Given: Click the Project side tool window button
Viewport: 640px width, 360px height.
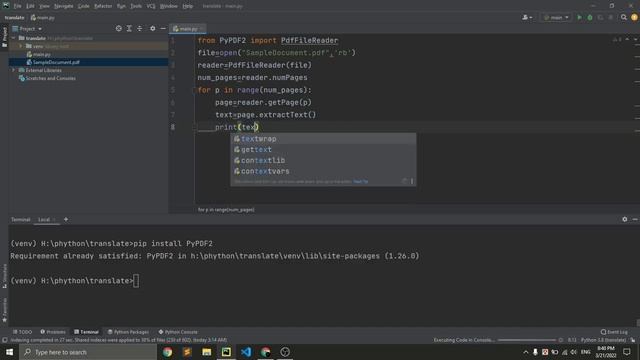Looking at the screenshot, I should 4,38.
